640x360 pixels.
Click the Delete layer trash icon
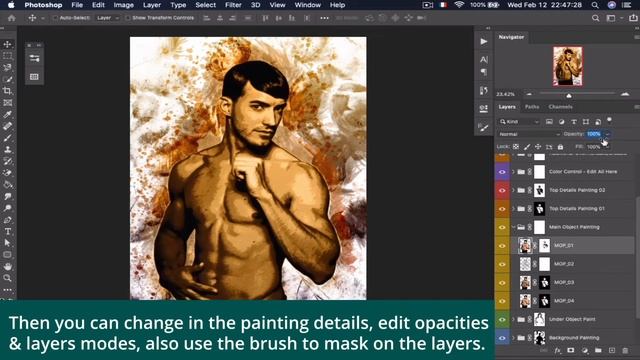[x=625, y=350]
